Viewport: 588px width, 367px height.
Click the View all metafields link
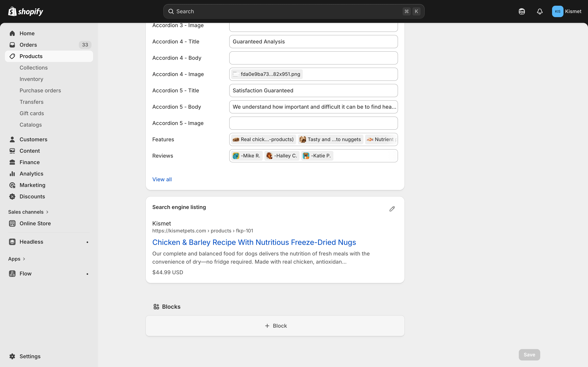(162, 179)
